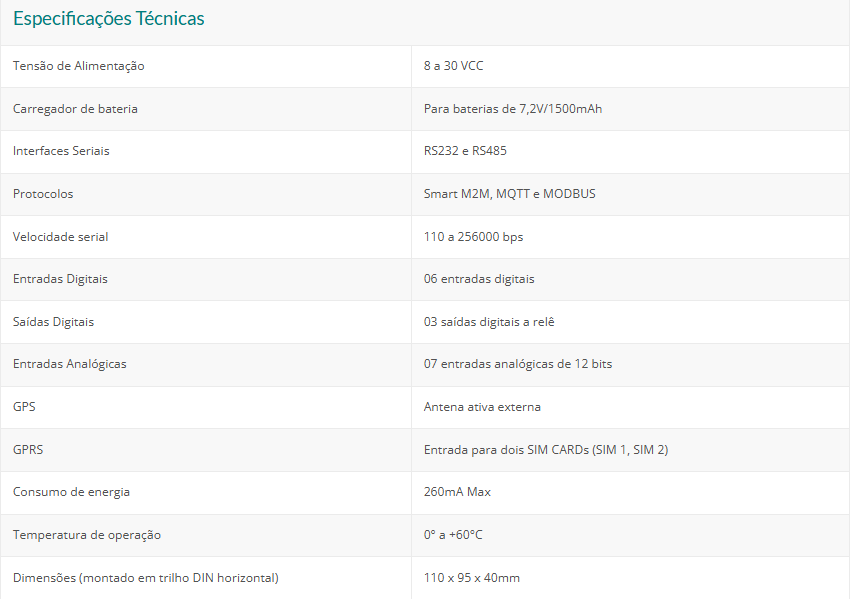Click the Smart M2M, MQTT e MODBUS text

tap(509, 194)
